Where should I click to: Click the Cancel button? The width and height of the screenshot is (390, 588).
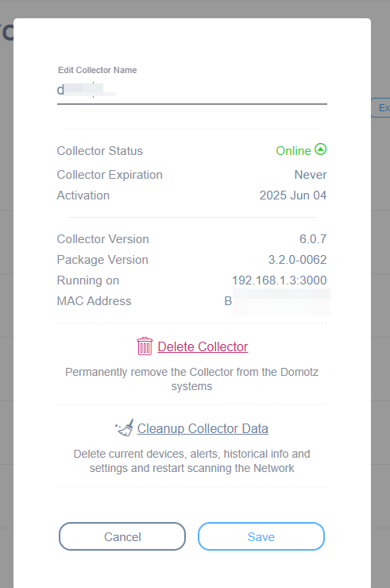[122, 536]
